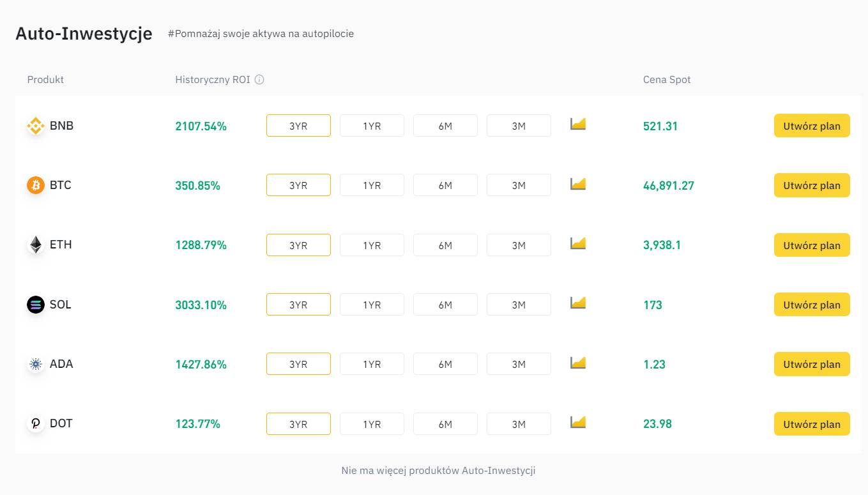Select the 1YR period for BTC
The image size is (868, 495).
coord(372,185)
